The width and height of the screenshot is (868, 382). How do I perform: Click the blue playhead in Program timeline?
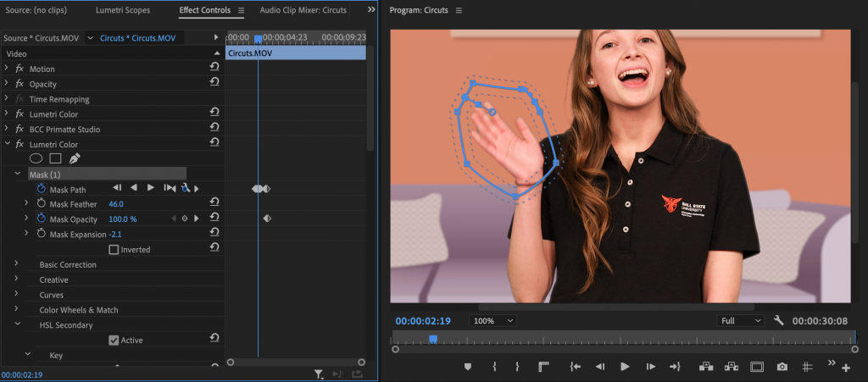pyautogui.click(x=432, y=339)
